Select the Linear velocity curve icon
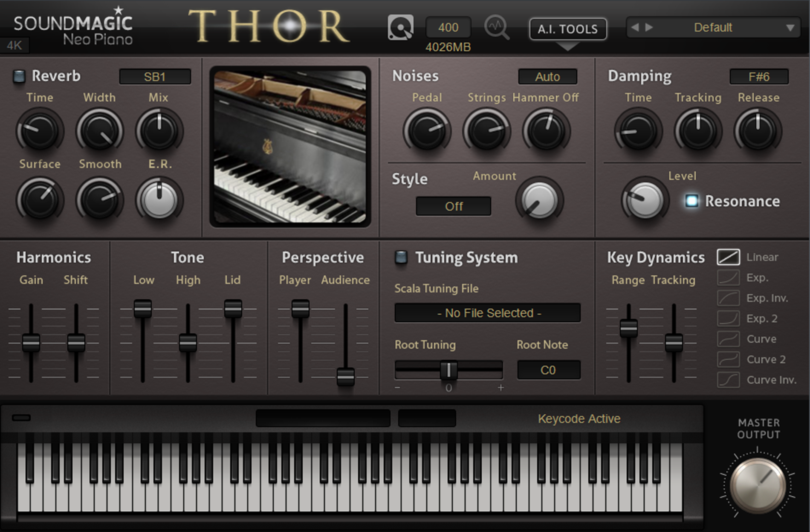 (728, 257)
